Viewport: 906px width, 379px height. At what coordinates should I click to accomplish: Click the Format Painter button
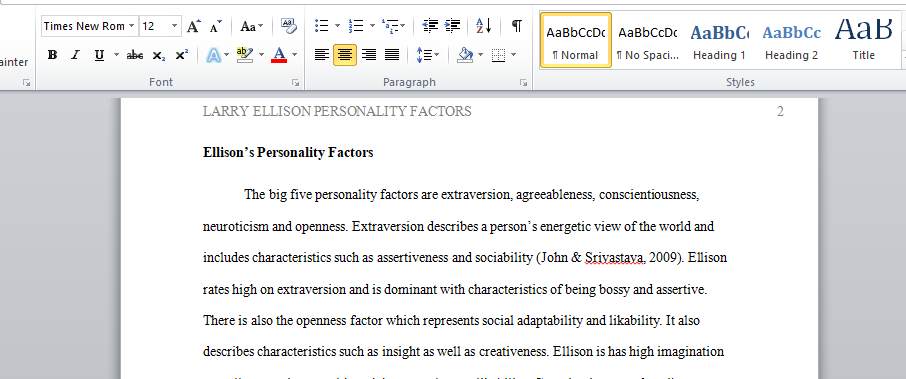(x=14, y=62)
